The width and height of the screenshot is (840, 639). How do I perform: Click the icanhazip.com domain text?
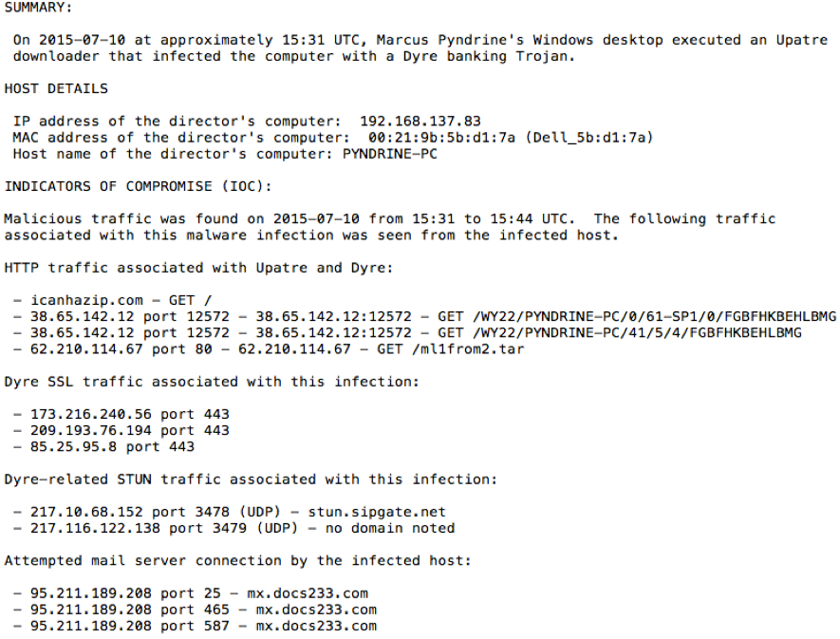tap(86, 300)
